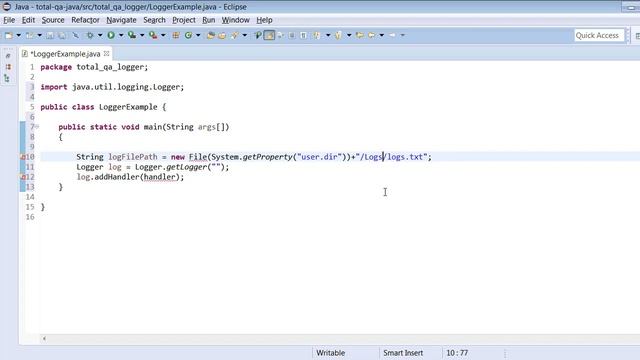Click the New file toolbar icon

click(x=9, y=36)
